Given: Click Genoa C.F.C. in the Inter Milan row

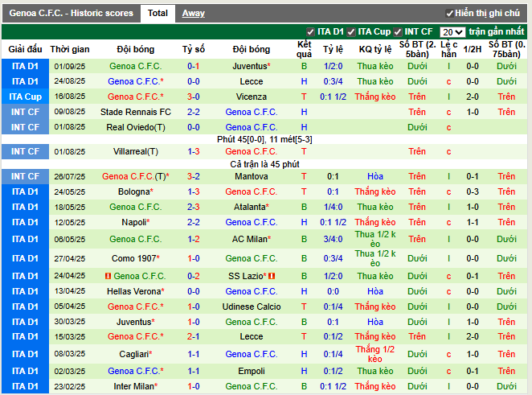Looking at the screenshot, I should 252,386.
